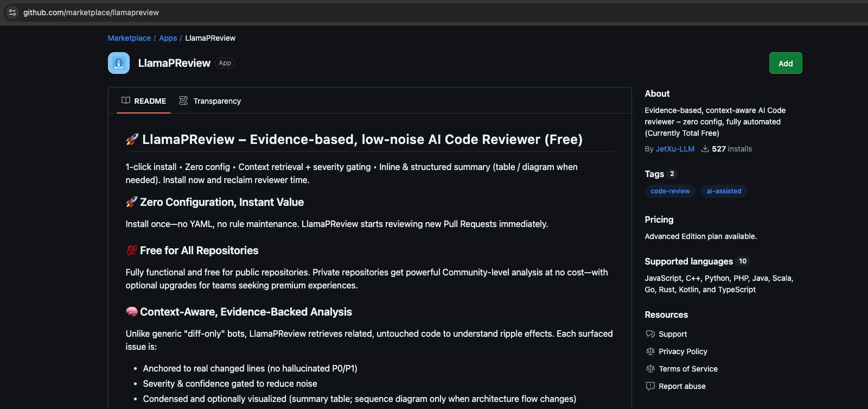
Task: Select the code-review tag
Action: [x=670, y=191]
